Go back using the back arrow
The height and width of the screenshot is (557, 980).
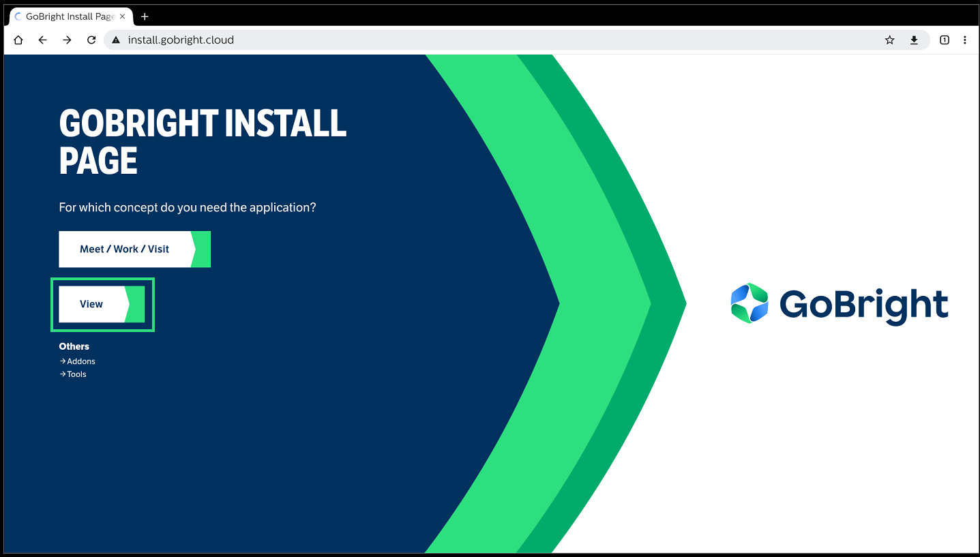click(x=42, y=40)
